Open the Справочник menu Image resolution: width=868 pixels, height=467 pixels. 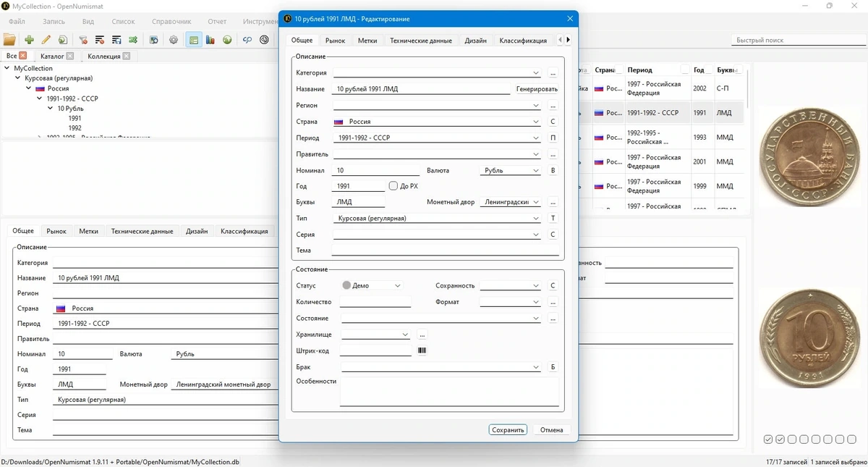[x=171, y=22]
